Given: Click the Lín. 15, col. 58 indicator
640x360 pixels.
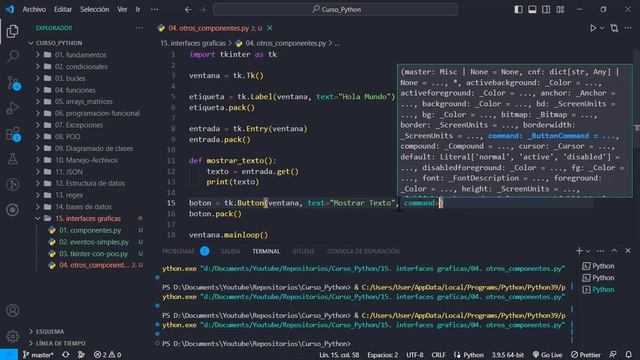Looking at the screenshot, I should coord(339,355).
